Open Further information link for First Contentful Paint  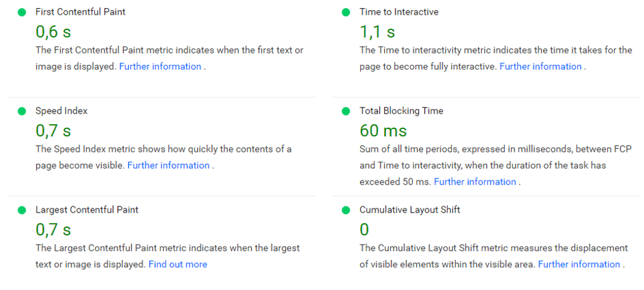point(160,66)
